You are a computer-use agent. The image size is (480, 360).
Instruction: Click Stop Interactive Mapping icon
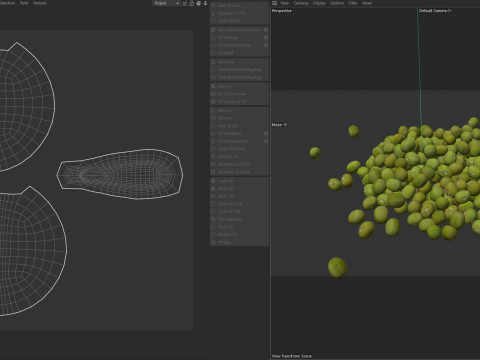coord(213,77)
